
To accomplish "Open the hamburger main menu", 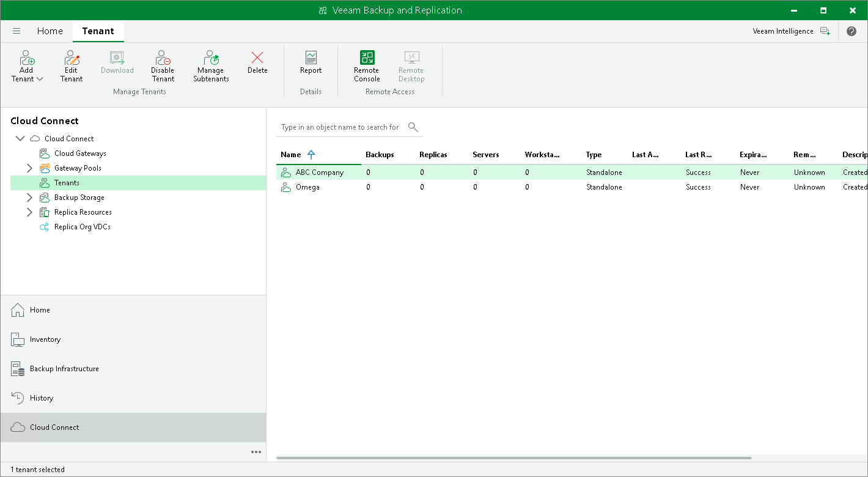I will pos(17,31).
